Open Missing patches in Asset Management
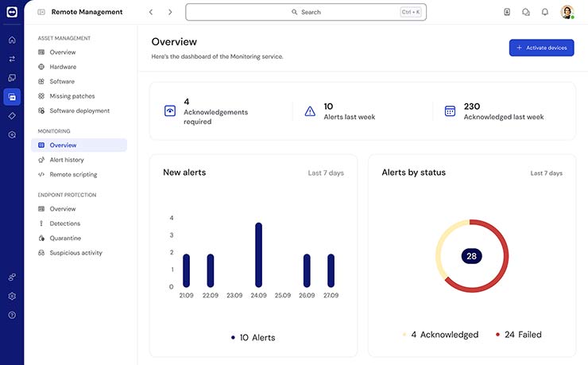 72,96
